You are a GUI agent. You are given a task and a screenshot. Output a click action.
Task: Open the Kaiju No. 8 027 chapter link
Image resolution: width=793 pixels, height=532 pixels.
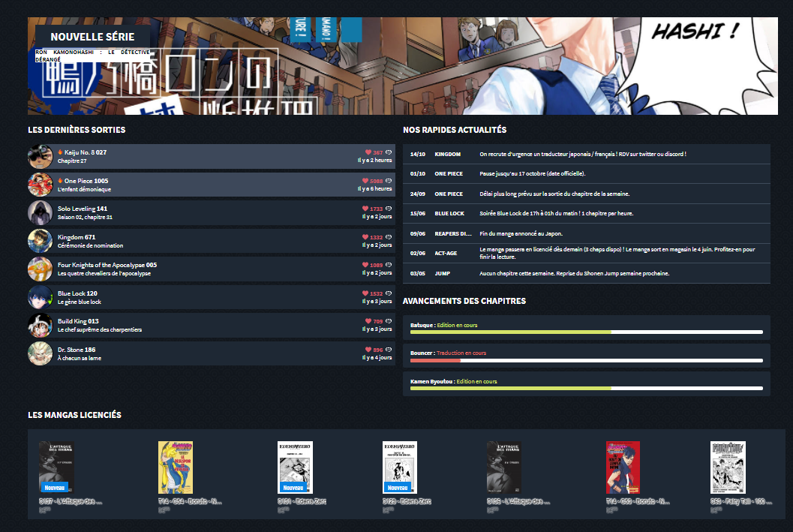[86, 152]
